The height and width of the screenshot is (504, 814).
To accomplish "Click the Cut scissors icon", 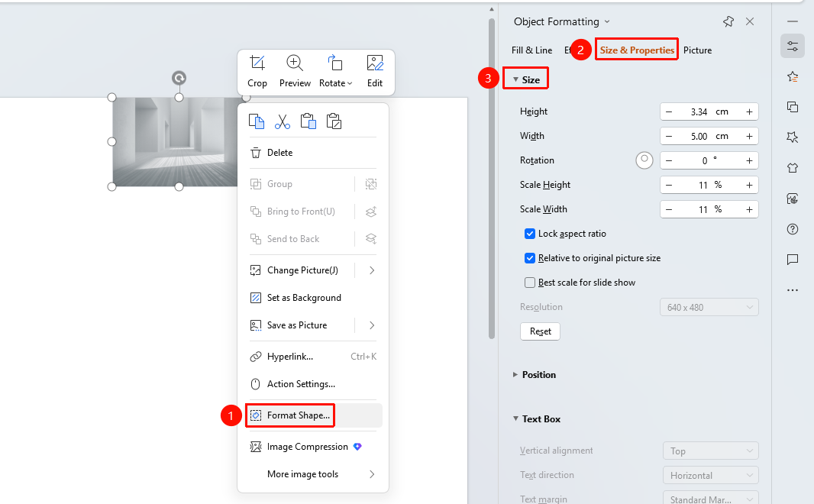I will pyautogui.click(x=283, y=121).
